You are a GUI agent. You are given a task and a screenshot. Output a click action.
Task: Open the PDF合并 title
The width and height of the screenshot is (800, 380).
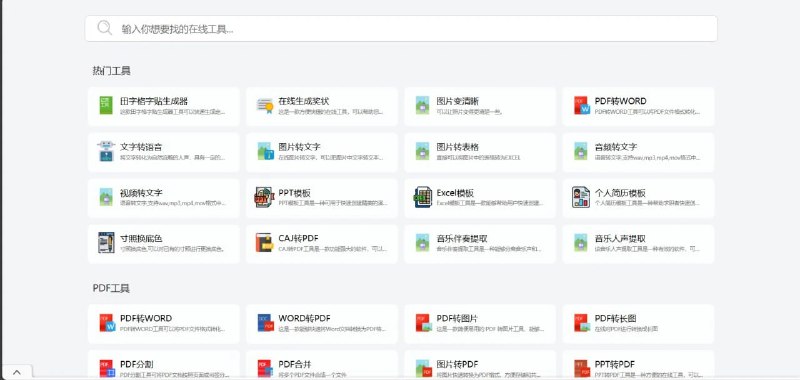point(295,364)
